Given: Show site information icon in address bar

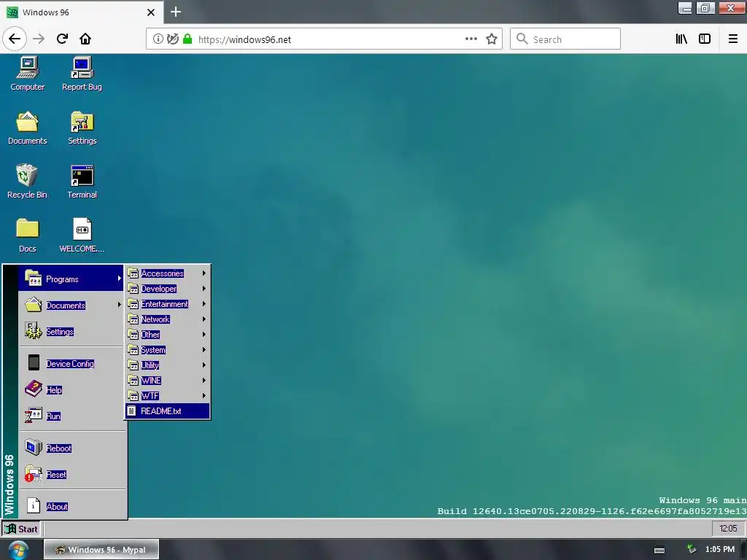Looking at the screenshot, I should [x=158, y=39].
